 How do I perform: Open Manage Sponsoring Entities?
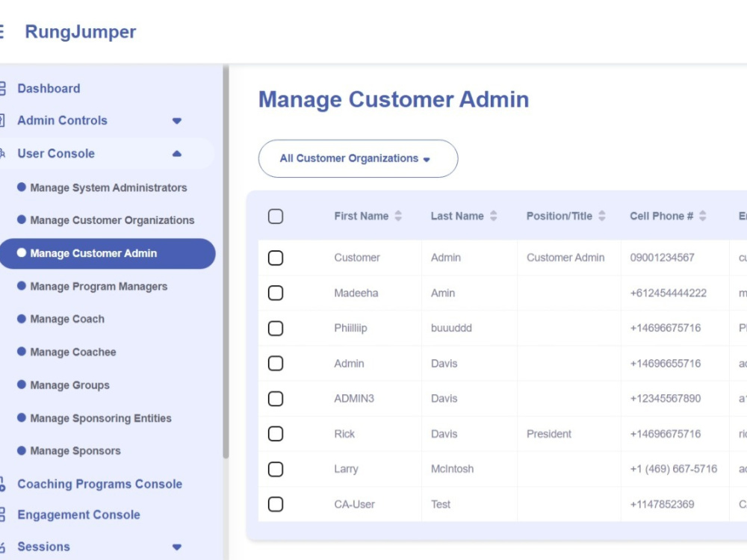pyautogui.click(x=101, y=418)
